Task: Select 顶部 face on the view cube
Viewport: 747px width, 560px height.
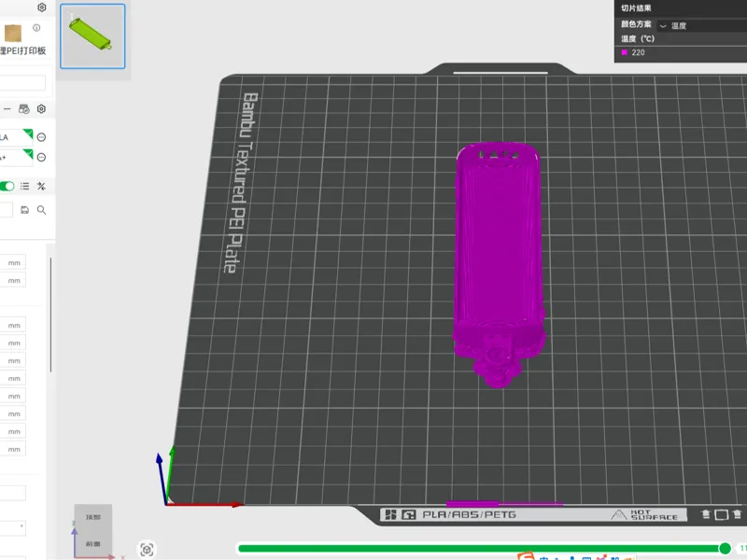Action: point(92,517)
